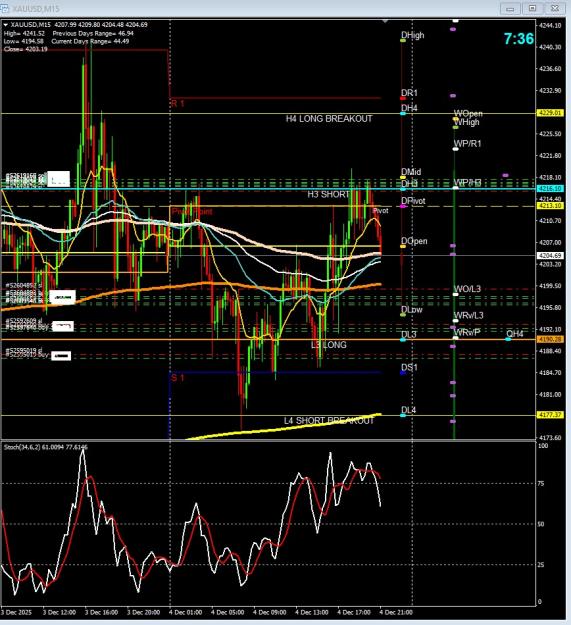Select the WHigh weekly label
The image size is (571, 625).
466,122
